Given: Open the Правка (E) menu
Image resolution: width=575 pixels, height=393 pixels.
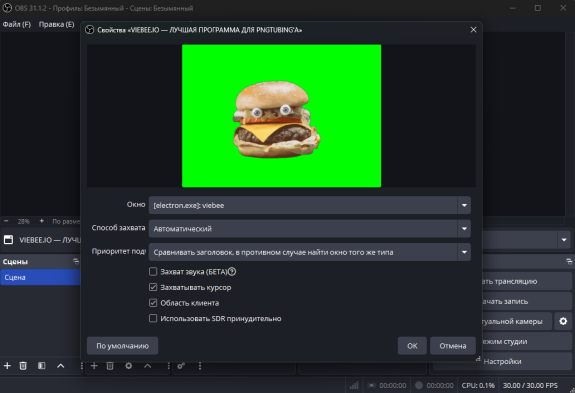Looking at the screenshot, I should (56, 24).
